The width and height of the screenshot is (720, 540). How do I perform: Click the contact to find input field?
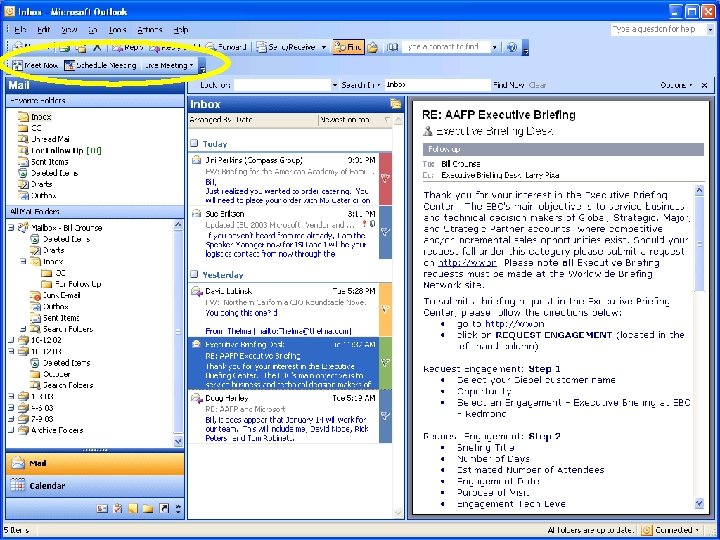446,47
